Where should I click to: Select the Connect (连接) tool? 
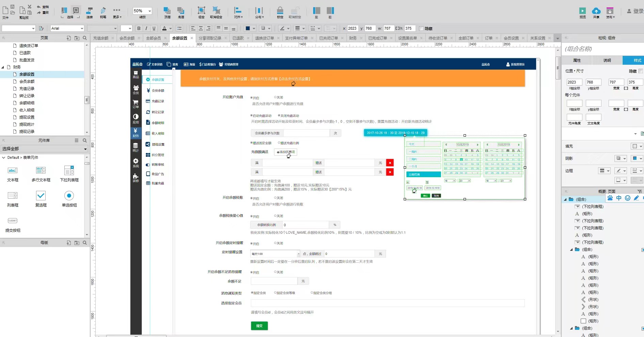tap(90, 13)
